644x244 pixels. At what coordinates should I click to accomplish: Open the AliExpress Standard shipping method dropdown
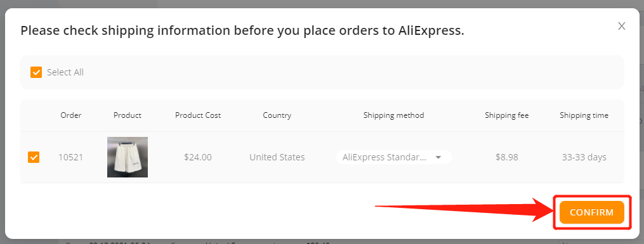click(393, 157)
